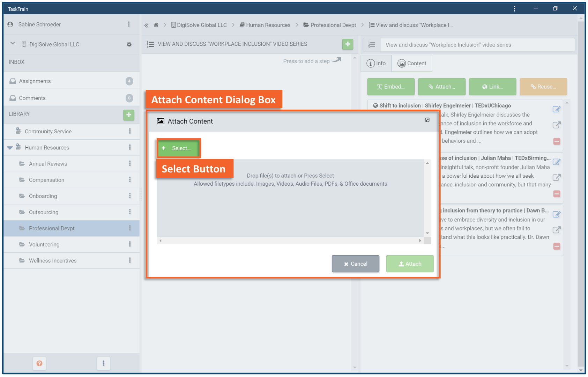Edit the Shift to inclusion content item

click(x=557, y=109)
